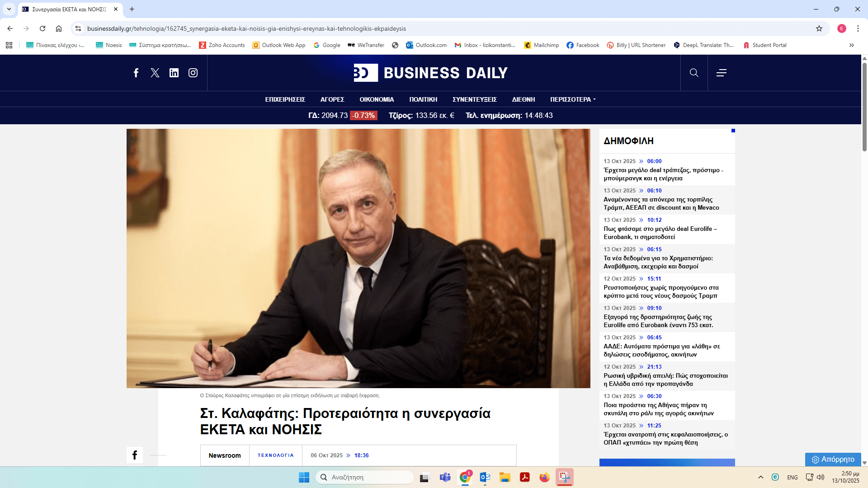
Task: Click the X (Twitter) social icon
Action: click(155, 73)
